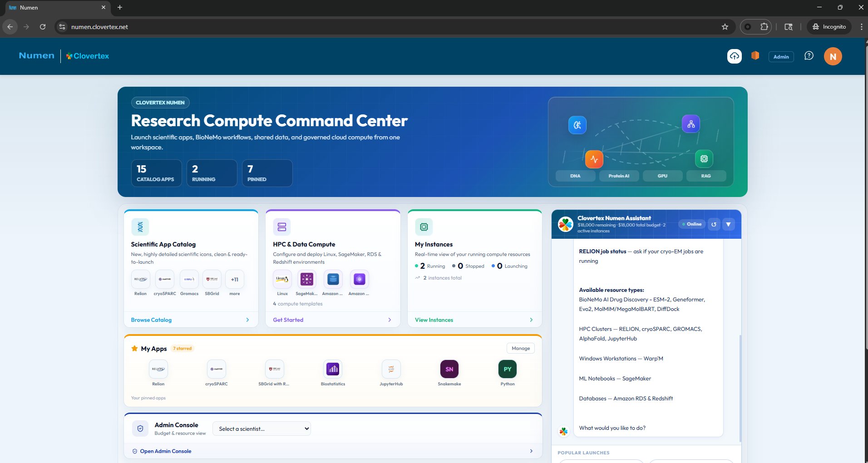Bookmark this page with star icon
This screenshot has height=463, width=868.
[725, 27]
